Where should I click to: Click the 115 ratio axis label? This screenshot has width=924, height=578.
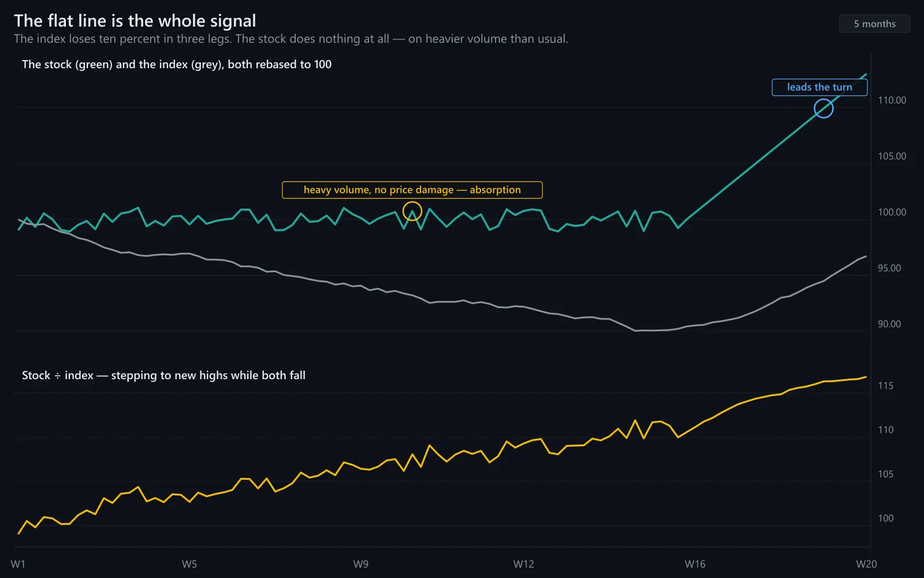pyautogui.click(x=886, y=386)
